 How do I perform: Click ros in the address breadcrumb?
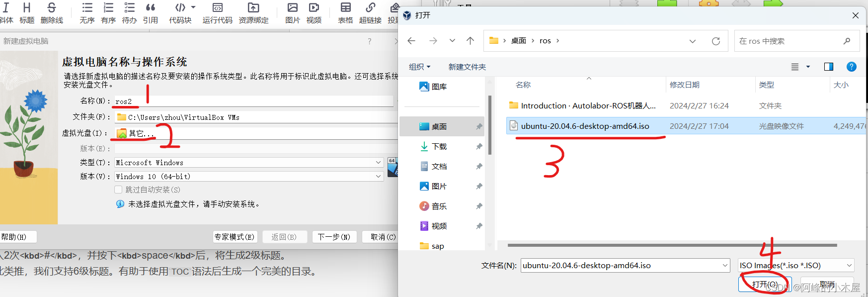tap(545, 41)
